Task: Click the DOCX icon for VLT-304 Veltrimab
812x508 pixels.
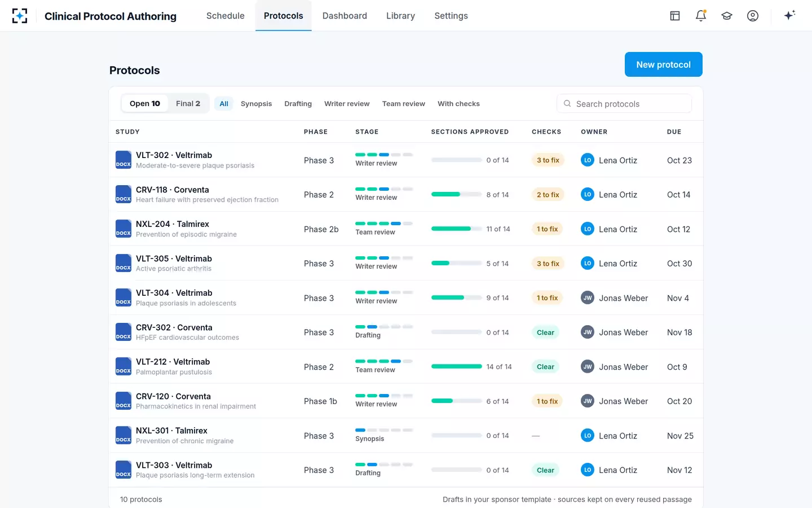Action: [123, 297]
